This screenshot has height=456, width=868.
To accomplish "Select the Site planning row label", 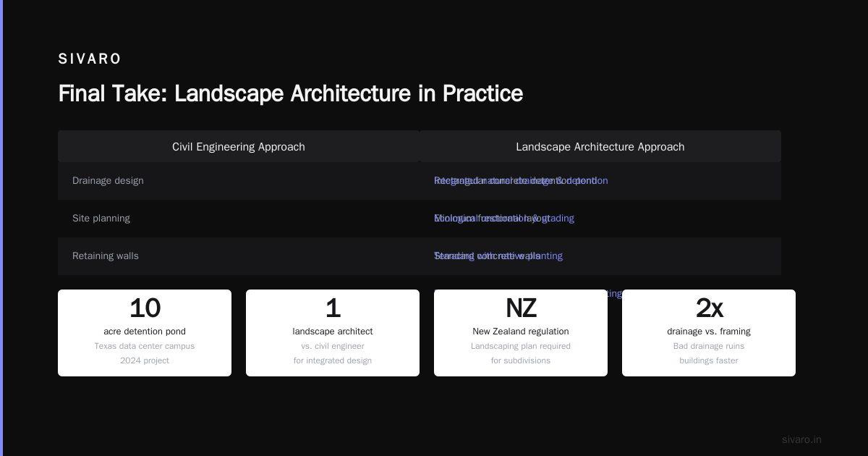I will (101, 219).
